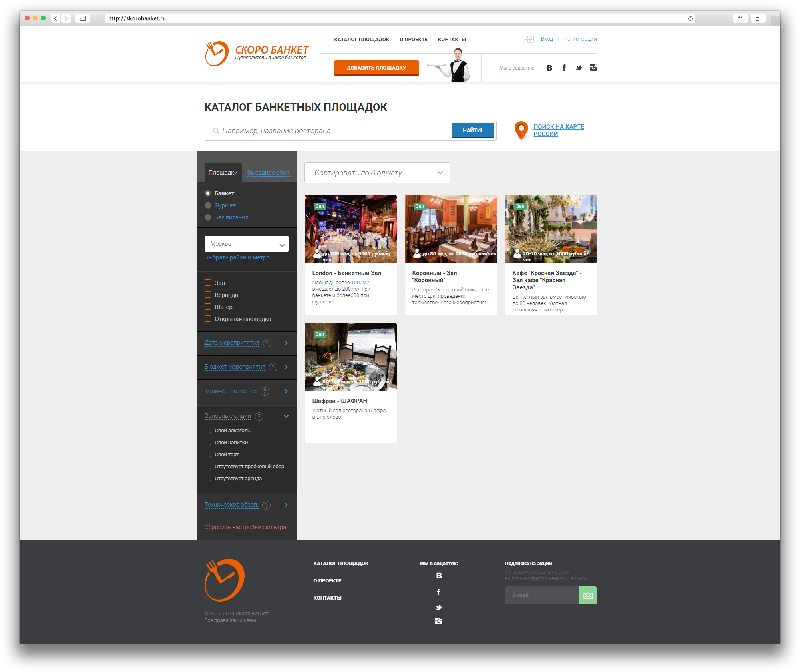The width and height of the screenshot is (800, 672).
Task: Open the Москва city dropdown
Action: [x=247, y=244]
